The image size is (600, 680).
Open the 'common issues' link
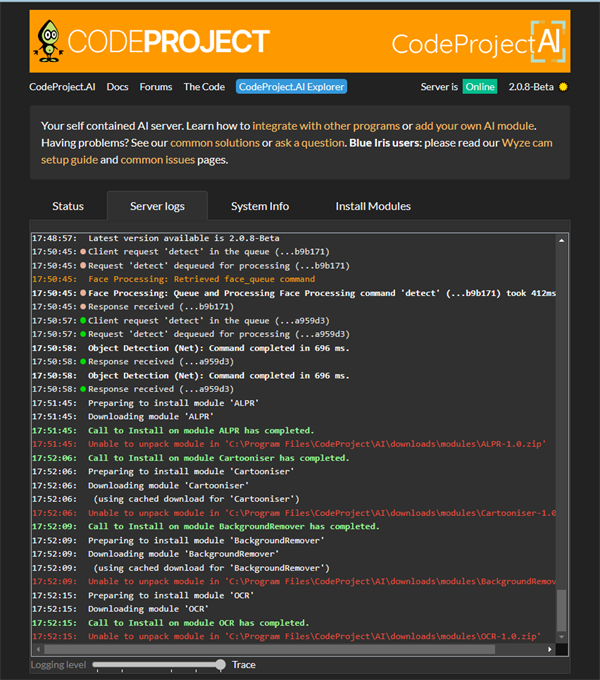[158, 160]
